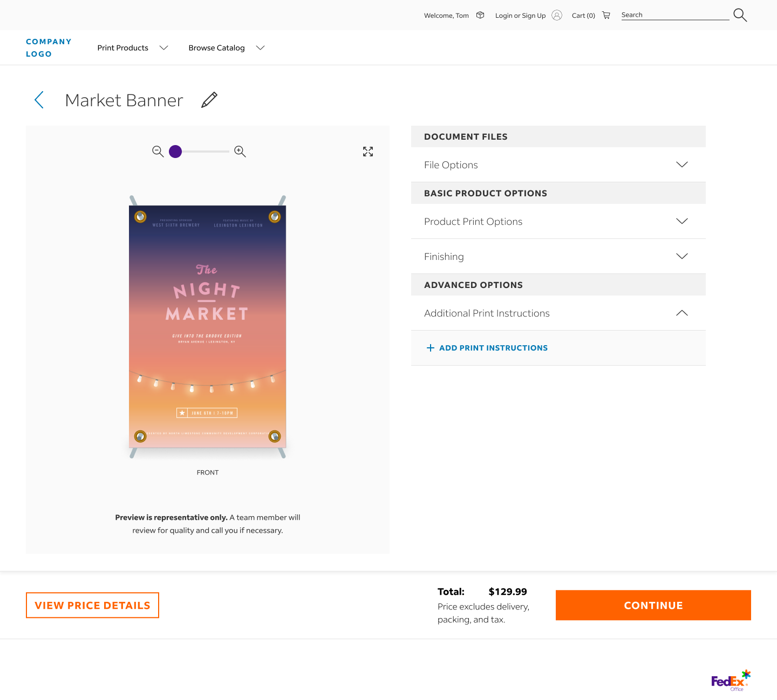The image size is (777, 700).
Task: Expand File Options section
Action: (x=558, y=164)
